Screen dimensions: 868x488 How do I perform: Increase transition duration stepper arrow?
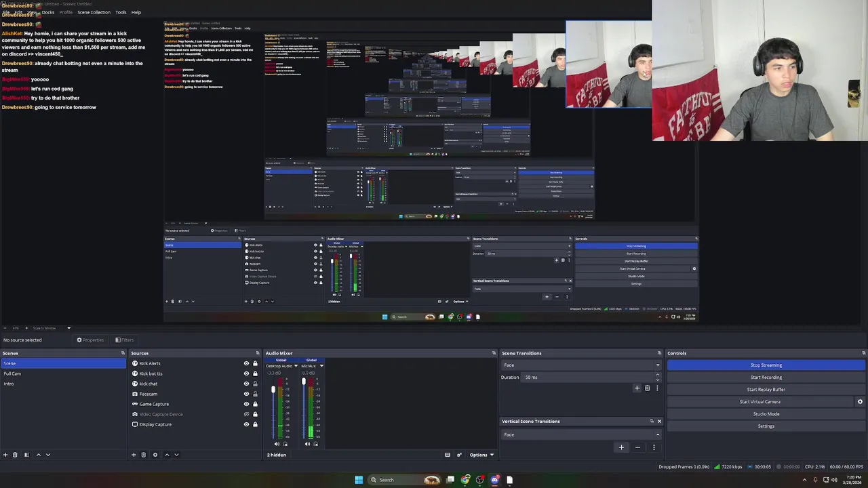pos(657,375)
